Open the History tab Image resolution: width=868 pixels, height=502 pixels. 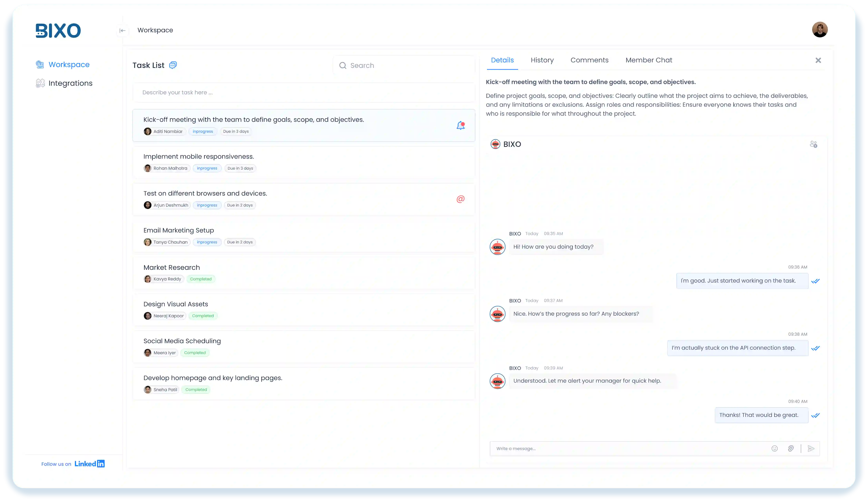[x=542, y=60]
